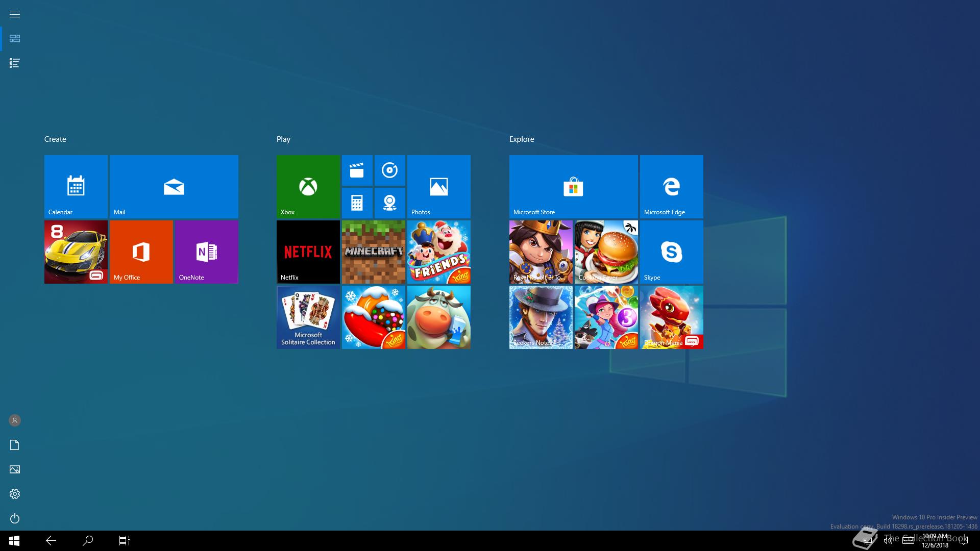
Task: Open taskbar Search
Action: pyautogui.click(x=88, y=541)
